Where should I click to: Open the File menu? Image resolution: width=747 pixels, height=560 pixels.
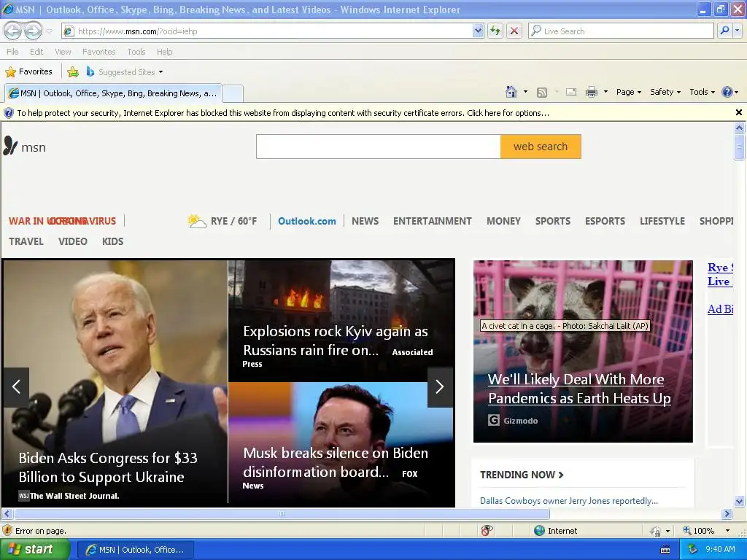12,52
